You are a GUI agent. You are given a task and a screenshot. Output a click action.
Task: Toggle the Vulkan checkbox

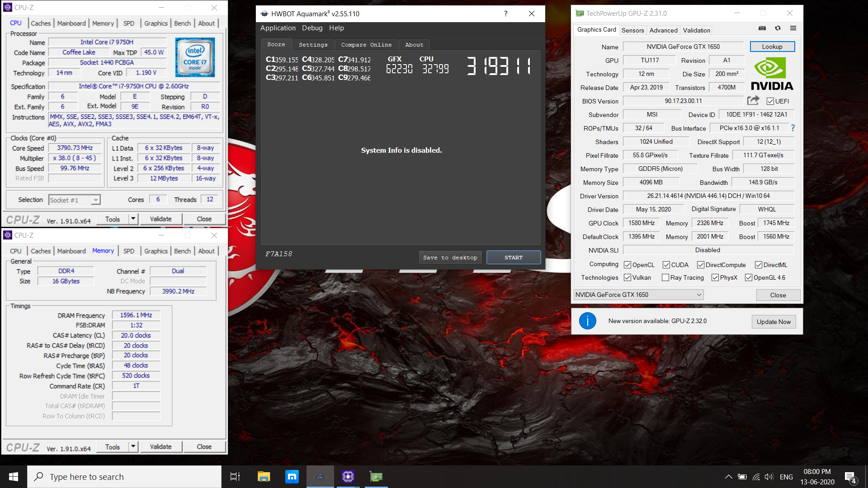(x=627, y=277)
